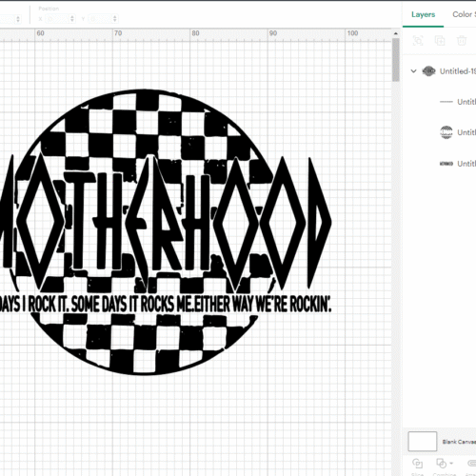
Task: Click the Delete trash icon in Layers panel
Action: [x=462, y=41]
